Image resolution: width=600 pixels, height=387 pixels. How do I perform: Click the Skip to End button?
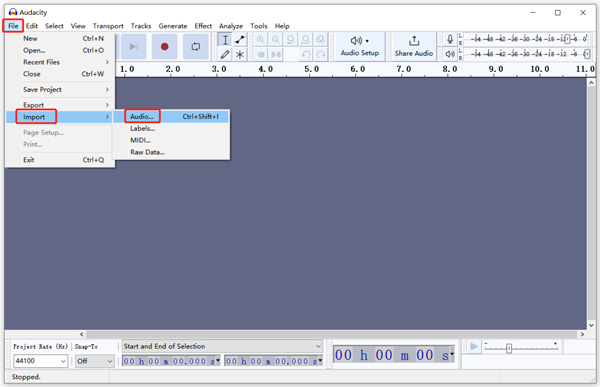coord(133,47)
